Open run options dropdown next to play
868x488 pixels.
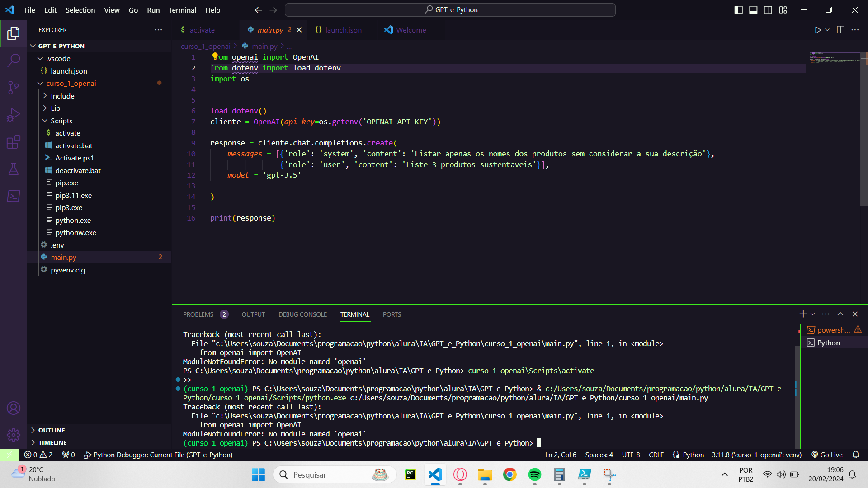[827, 30]
